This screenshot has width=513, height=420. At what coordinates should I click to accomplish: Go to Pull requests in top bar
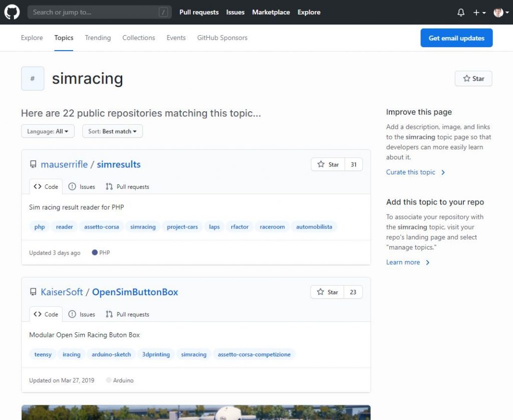point(199,12)
